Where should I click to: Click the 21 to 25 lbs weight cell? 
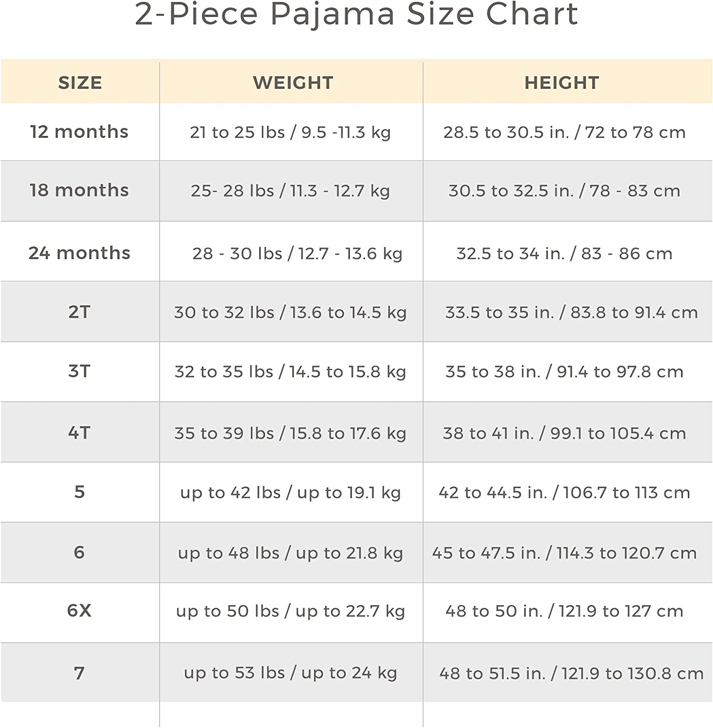[x=290, y=132]
